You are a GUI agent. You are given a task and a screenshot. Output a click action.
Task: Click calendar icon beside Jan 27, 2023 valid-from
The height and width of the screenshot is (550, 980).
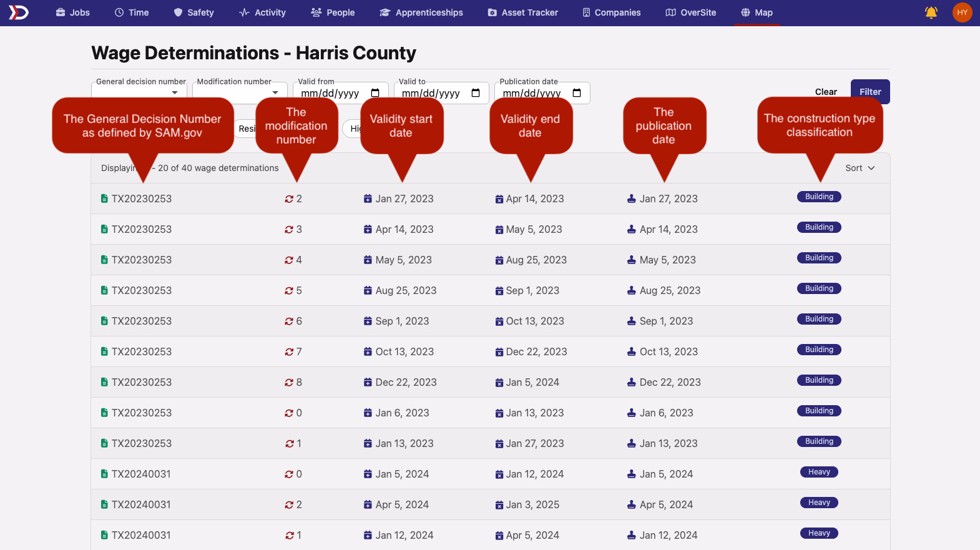click(x=368, y=199)
